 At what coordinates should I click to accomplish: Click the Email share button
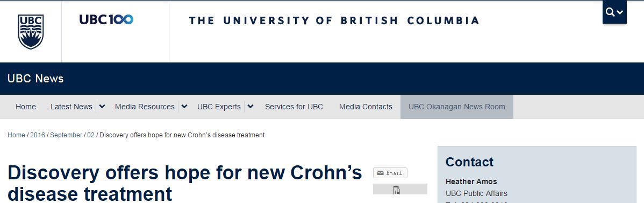390,173
